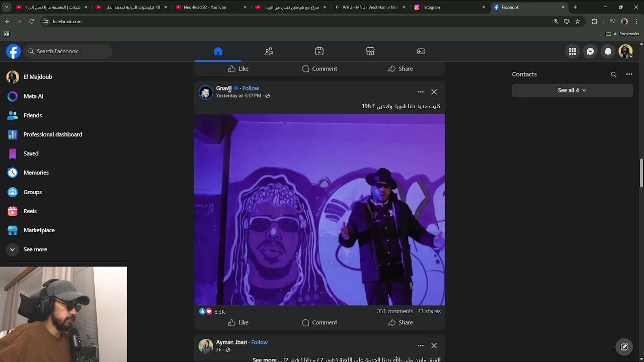The width and height of the screenshot is (644, 362).
Task: Open the Marketplace tab in top navigation
Action: 370,51
